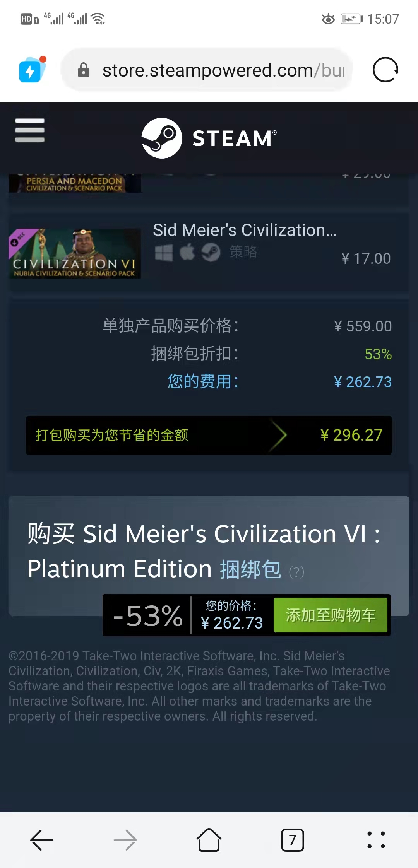418x868 pixels.
Task: Open the blue 捆绑包 bundle link
Action: [x=250, y=569]
